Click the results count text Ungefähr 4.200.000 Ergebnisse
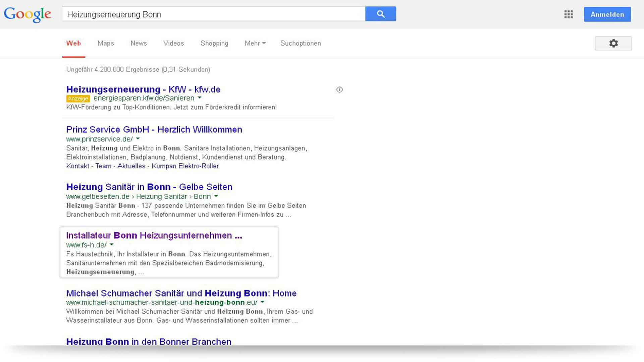This screenshot has width=644, height=362. click(138, 69)
